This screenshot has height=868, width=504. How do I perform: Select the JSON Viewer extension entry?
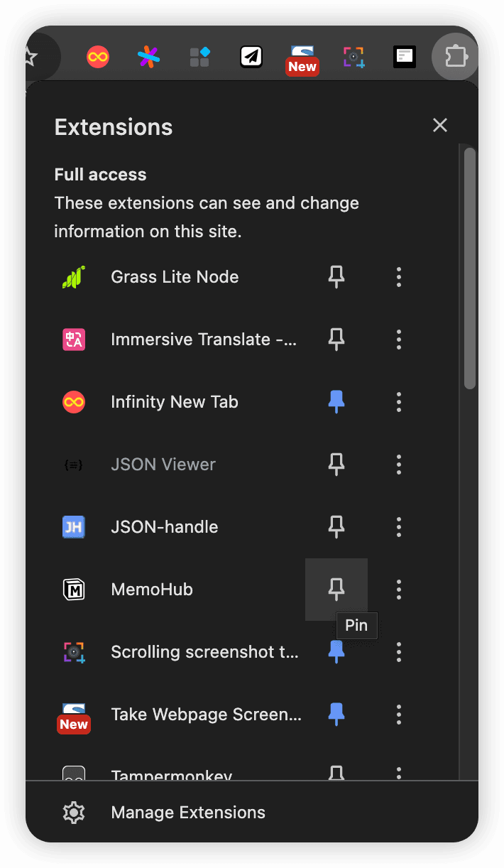pos(163,465)
